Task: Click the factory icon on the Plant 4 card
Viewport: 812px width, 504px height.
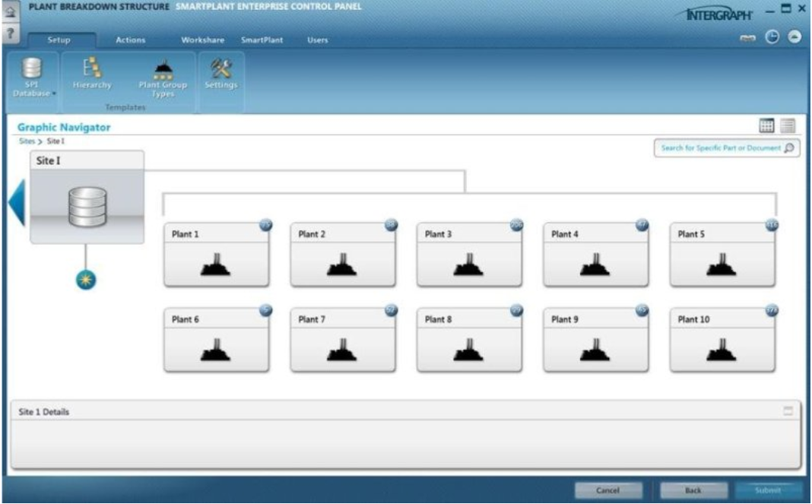Action: coord(595,265)
